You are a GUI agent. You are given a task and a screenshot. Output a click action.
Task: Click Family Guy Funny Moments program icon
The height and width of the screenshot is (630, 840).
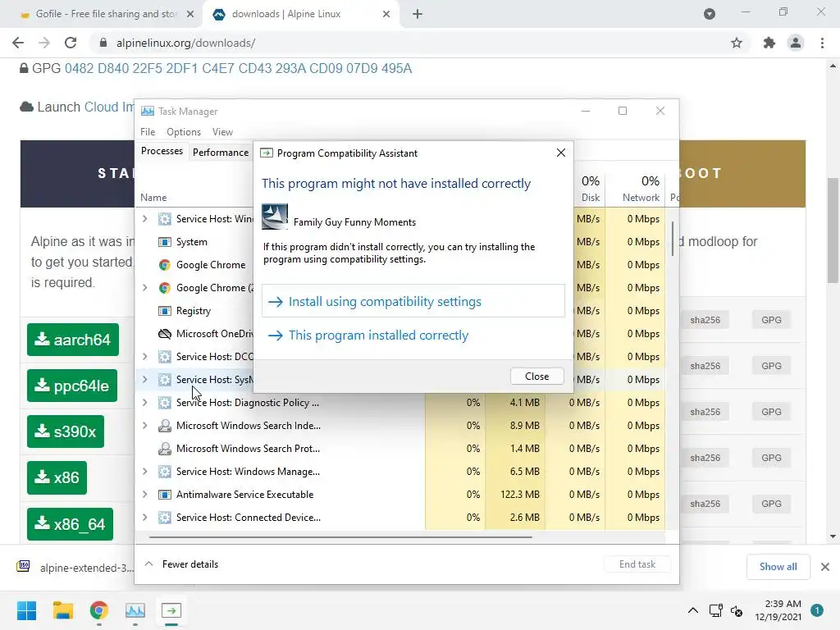click(x=275, y=217)
